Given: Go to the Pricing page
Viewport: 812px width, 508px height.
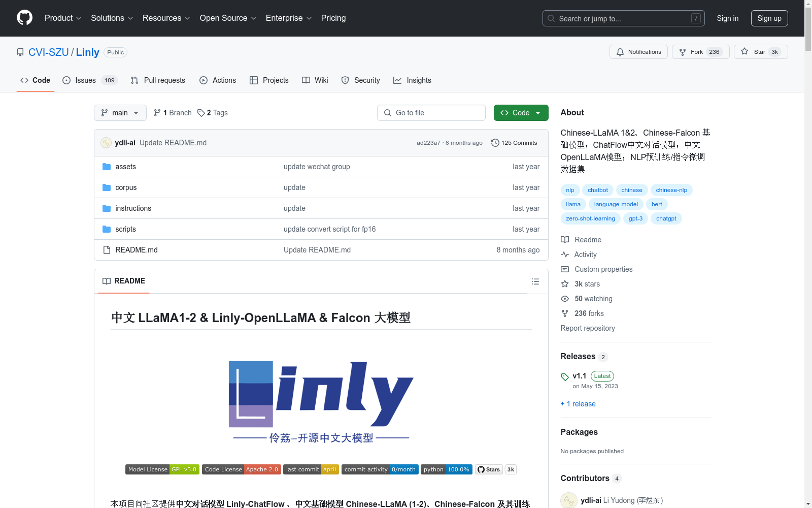Looking at the screenshot, I should pos(333,18).
